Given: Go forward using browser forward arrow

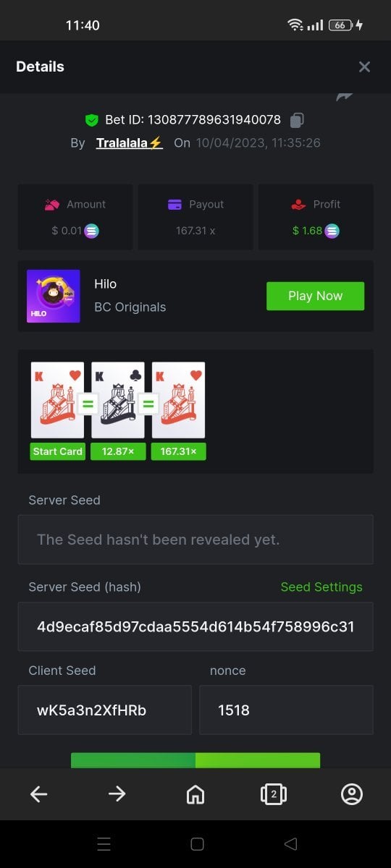Looking at the screenshot, I should 117,794.
